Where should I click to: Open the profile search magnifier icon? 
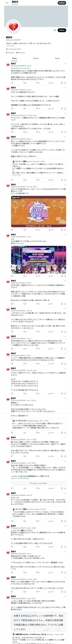(55, 30)
